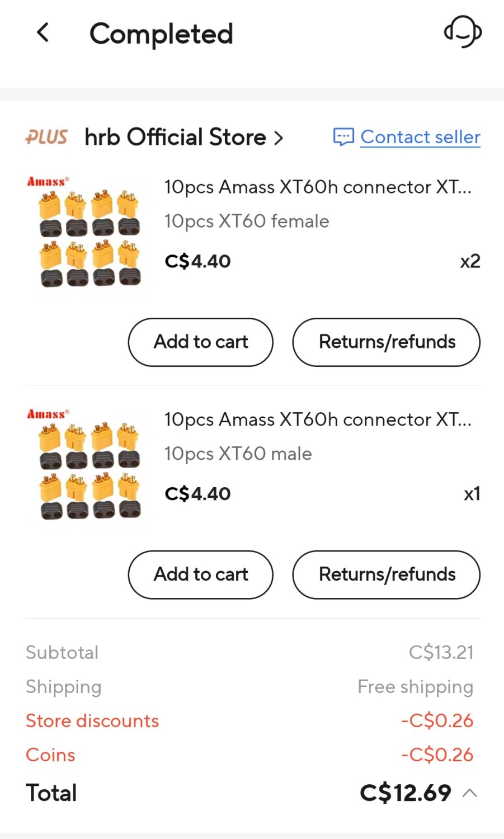Tap the C$12.69 total amount

406,793
